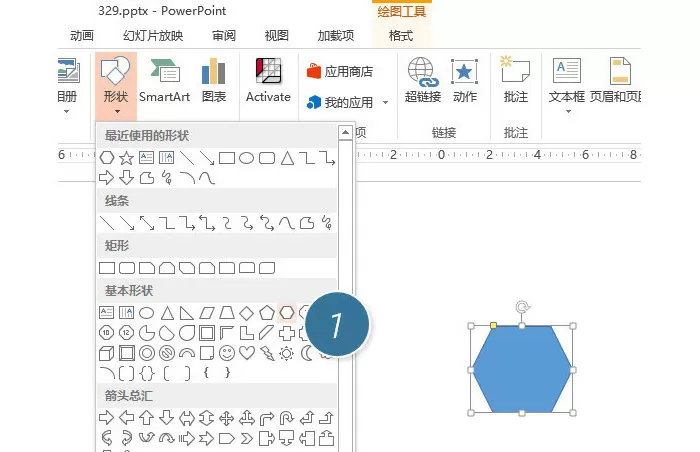This screenshot has width=700, height=452.
Task: Click the 动作 action button
Action: tap(465, 80)
